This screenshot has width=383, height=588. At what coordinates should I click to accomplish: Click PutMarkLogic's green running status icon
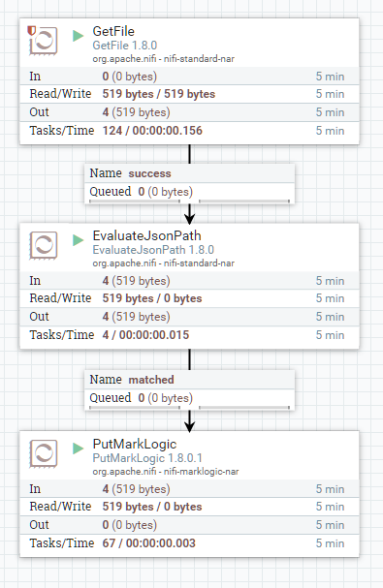(79, 449)
